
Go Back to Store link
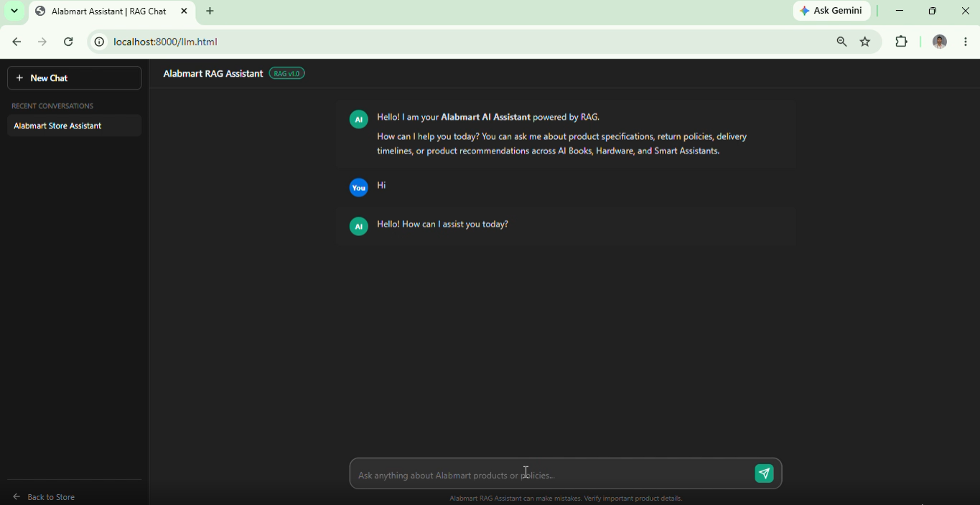pos(44,496)
